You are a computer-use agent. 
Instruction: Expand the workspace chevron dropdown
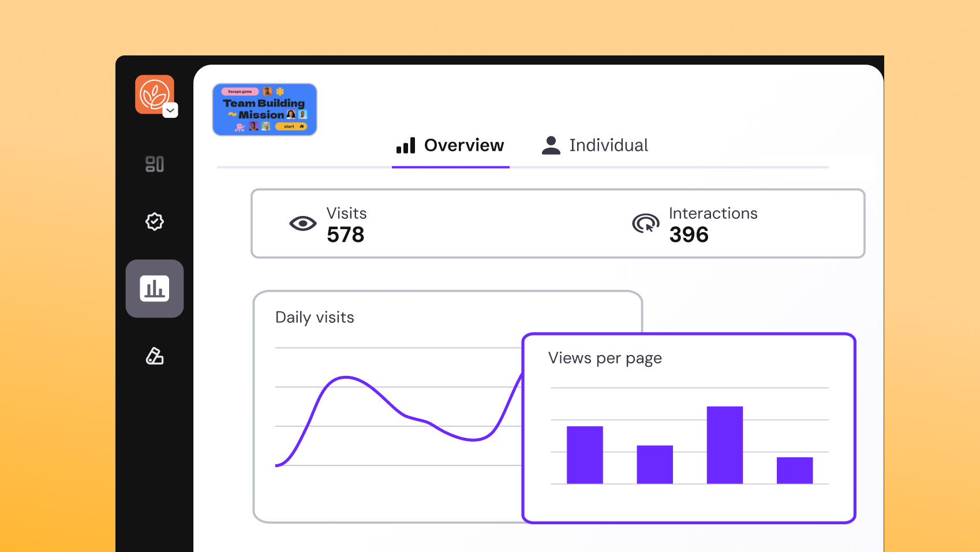pyautogui.click(x=170, y=110)
